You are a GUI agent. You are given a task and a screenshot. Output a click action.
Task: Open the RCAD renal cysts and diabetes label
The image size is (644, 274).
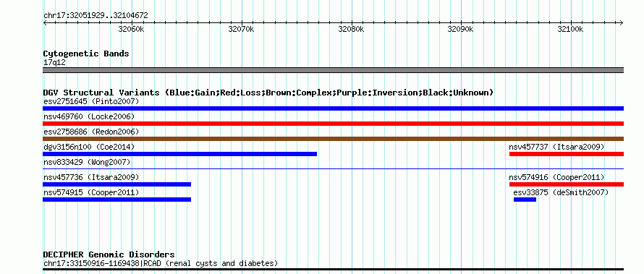[161, 263]
